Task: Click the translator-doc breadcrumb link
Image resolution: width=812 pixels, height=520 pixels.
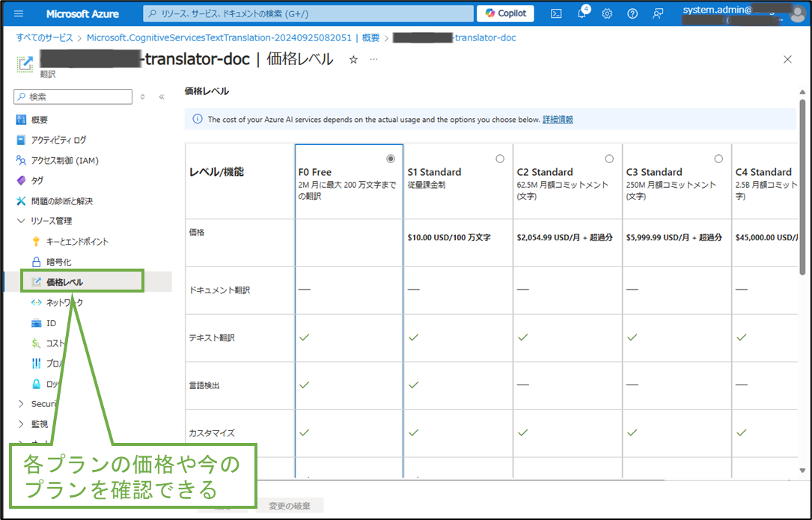Action: [x=454, y=38]
